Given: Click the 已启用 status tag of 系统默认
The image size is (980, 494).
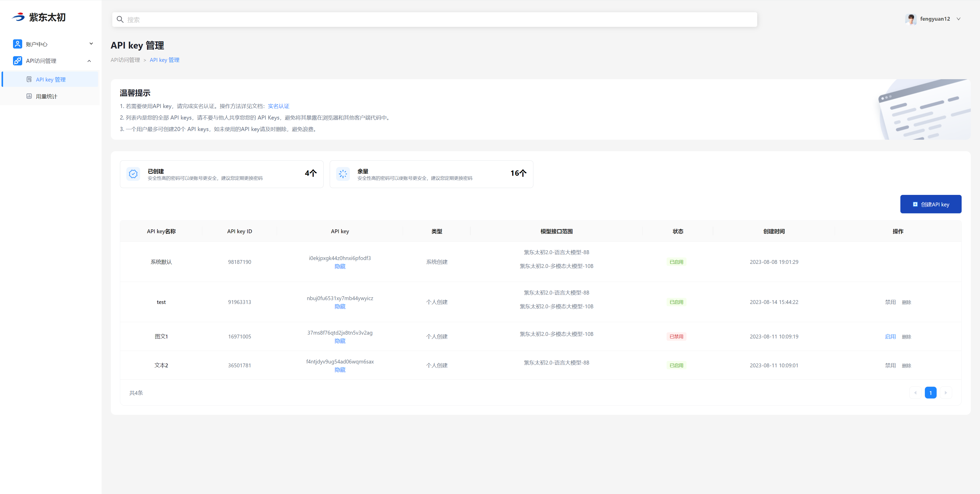Looking at the screenshot, I should [676, 262].
